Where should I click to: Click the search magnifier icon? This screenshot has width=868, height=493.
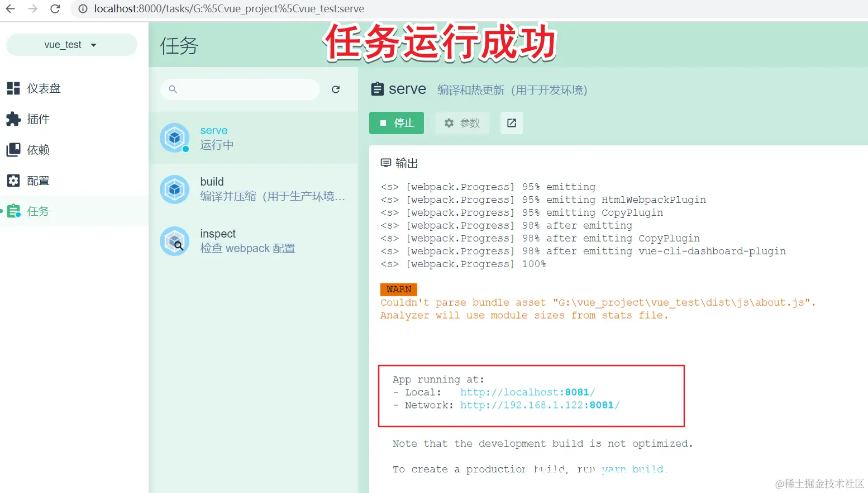pos(173,89)
